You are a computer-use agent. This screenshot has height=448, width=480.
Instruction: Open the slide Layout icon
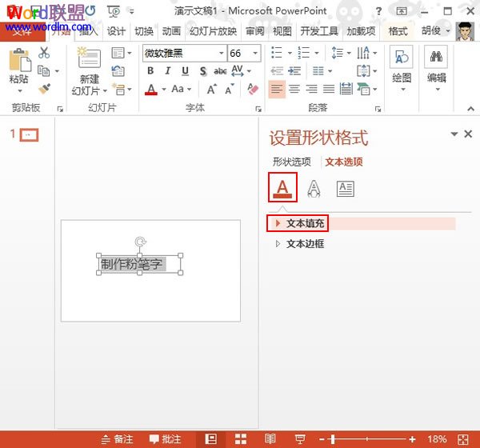click(118, 53)
